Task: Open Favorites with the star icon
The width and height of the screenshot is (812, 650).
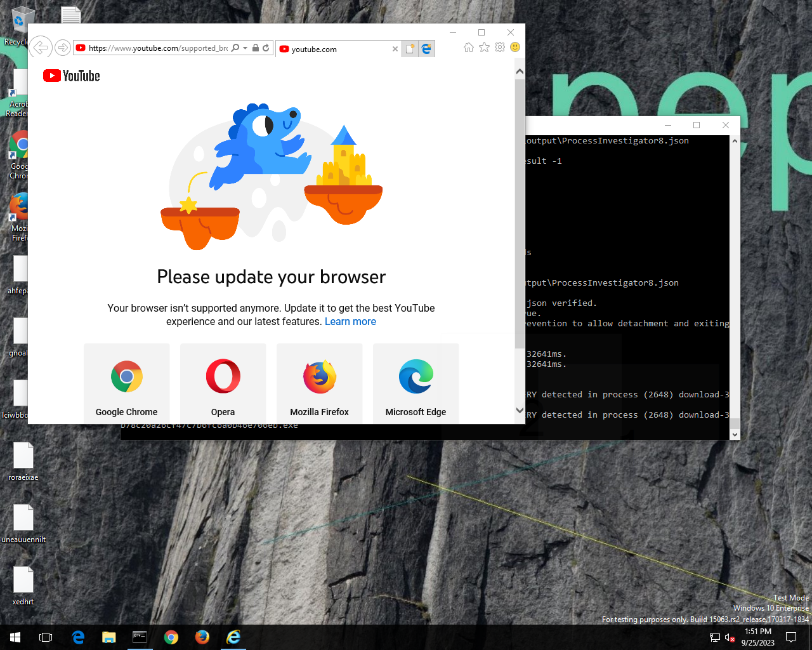Action: click(x=484, y=48)
